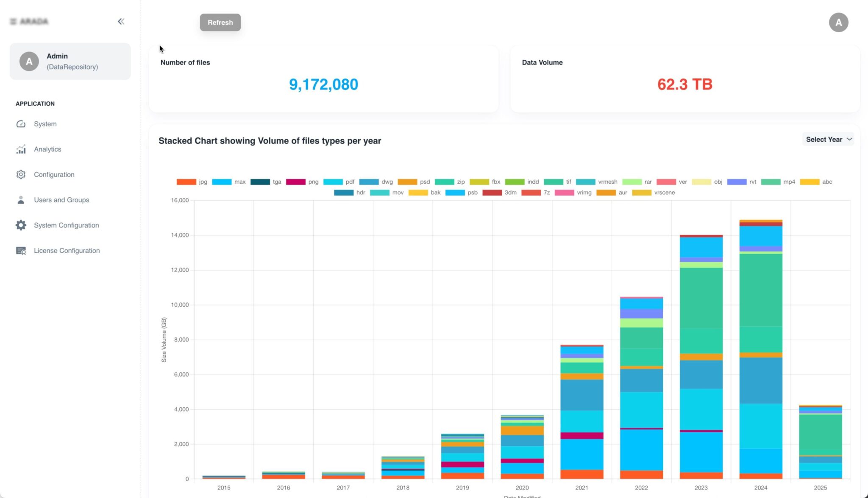Hide the dwg series via legend
Image resolution: width=868 pixels, height=498 pixels.
pos(376,182)
